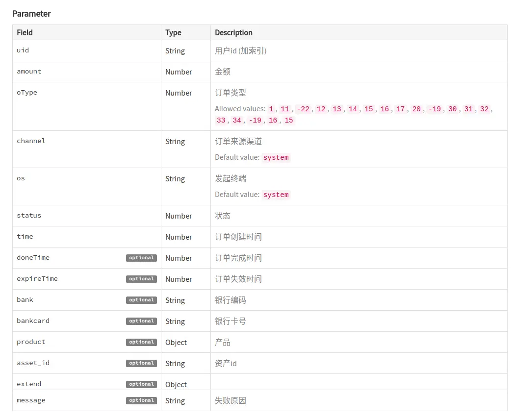Viewport: 513px width, 420px height.
Task: Click optional badge in expireTime row
Action: [x=141, y=279]
